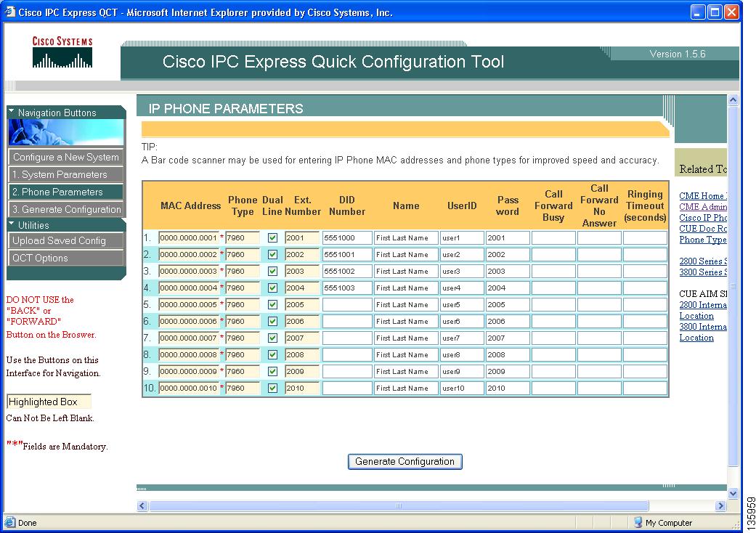The image size is (756, 533).
Task: Switch to the Generate Configuration step
Action: 65,208
